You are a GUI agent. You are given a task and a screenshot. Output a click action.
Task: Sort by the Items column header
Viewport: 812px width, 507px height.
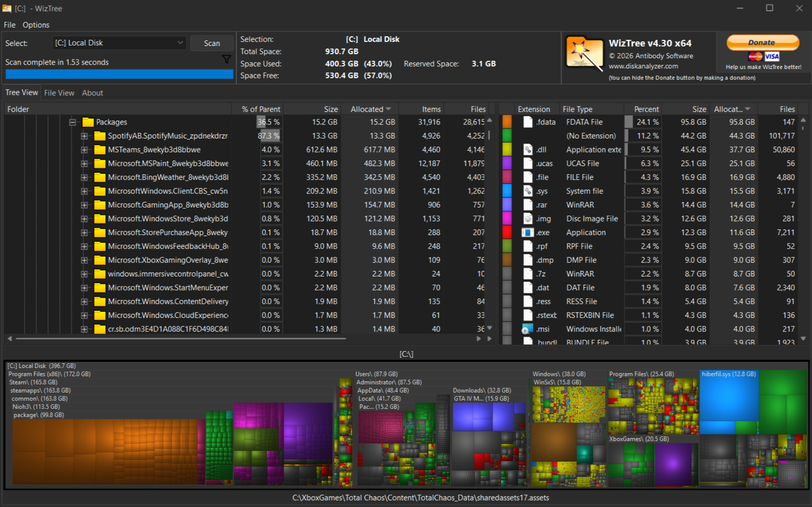click(x=422, y=109)
